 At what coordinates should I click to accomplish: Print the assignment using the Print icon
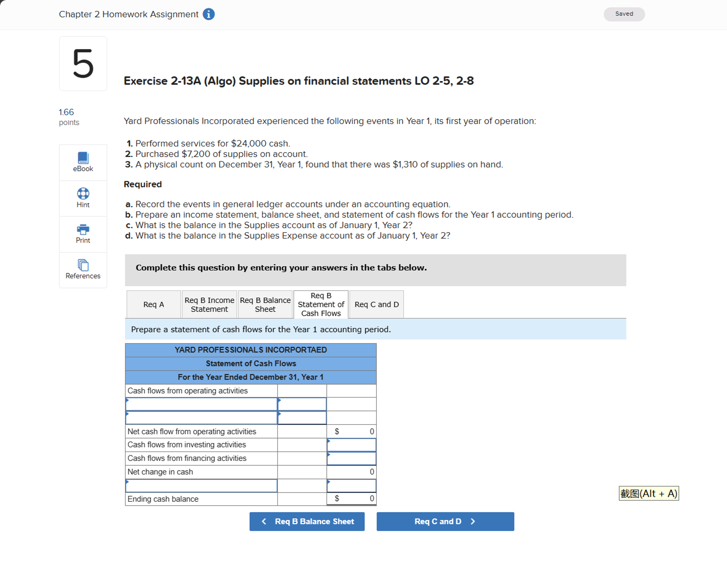coord(83,234)
